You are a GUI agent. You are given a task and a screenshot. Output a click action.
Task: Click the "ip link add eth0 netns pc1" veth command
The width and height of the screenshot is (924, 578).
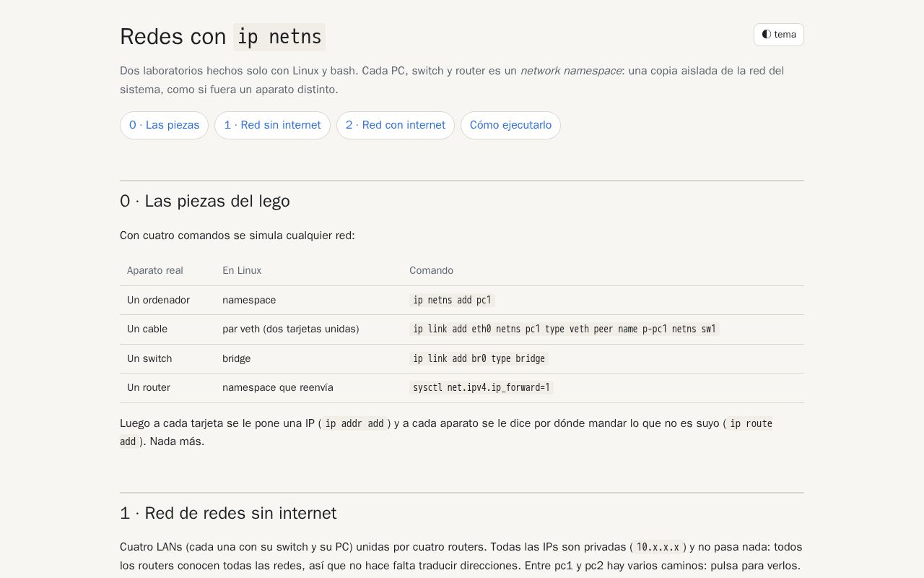(x=565, y=329)
